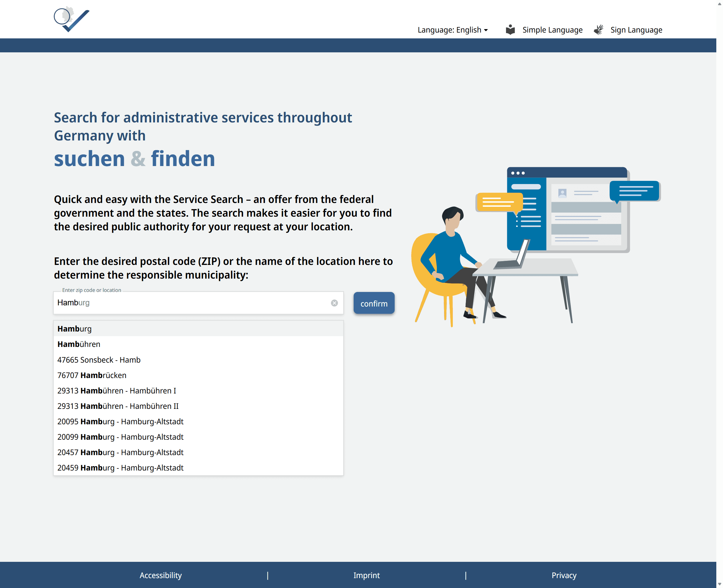Click the scrollbar down arrow
This screenshot has width=723, height=588.
click(x=719, y=584)
